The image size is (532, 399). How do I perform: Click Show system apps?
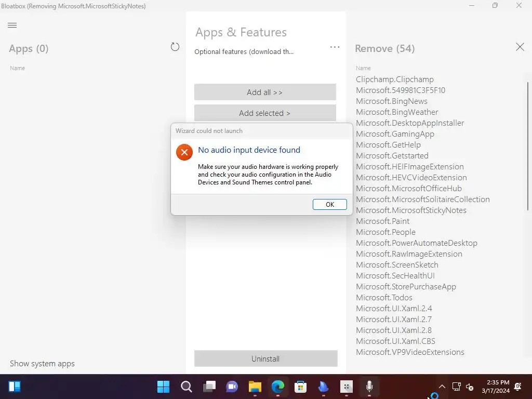coord(42,364)
